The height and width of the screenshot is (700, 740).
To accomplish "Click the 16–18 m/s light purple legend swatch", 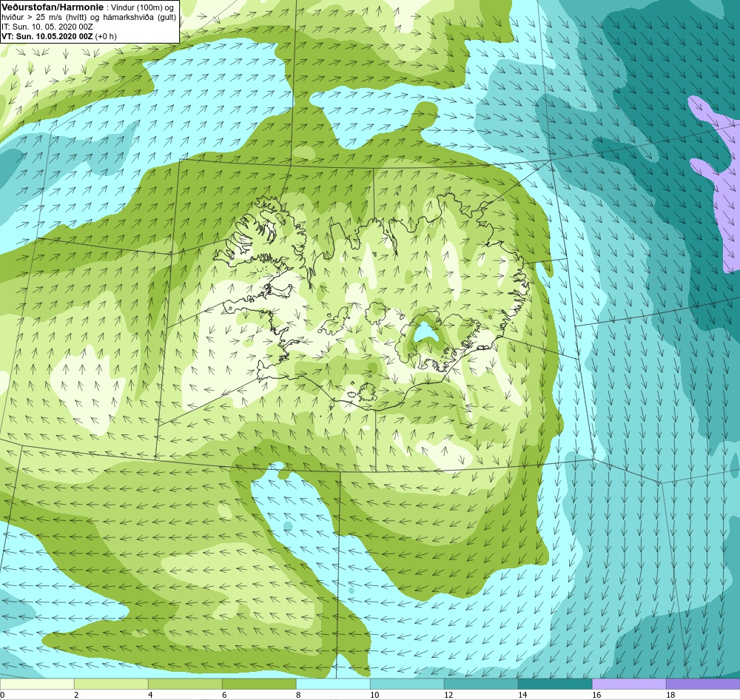I will coord(629,684).
